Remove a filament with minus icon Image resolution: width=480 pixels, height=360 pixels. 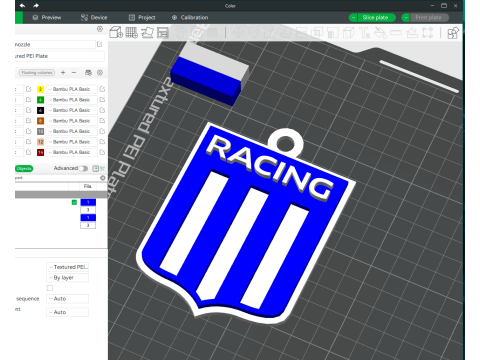coord(74,72)
